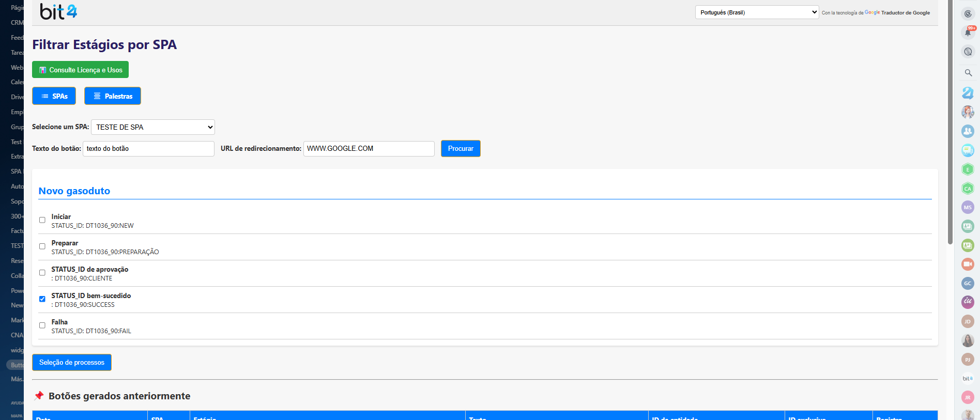Open the notifications bell icon
Screen dimensions: 980x420
click(x=968, y=33)
